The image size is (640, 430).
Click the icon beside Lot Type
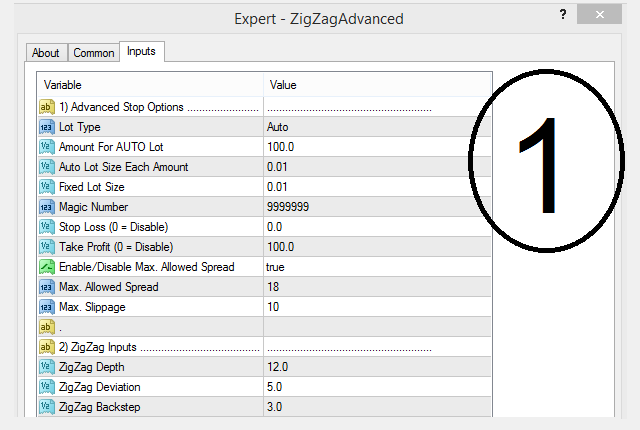coord(47,127)
